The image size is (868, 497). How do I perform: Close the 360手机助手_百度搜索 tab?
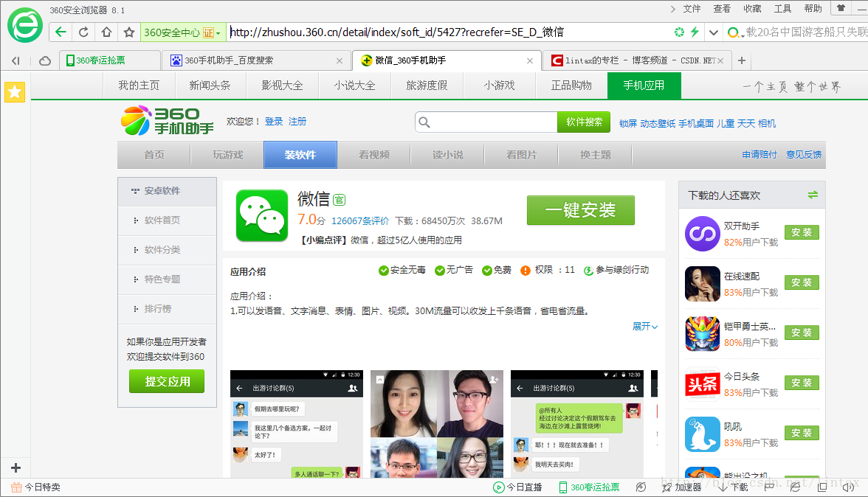(x=340, y=60)
